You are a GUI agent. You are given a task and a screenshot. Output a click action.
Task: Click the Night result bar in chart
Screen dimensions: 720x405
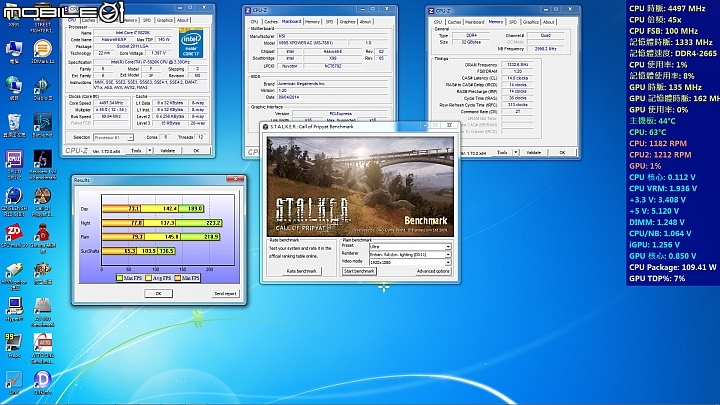pos(162,223)
